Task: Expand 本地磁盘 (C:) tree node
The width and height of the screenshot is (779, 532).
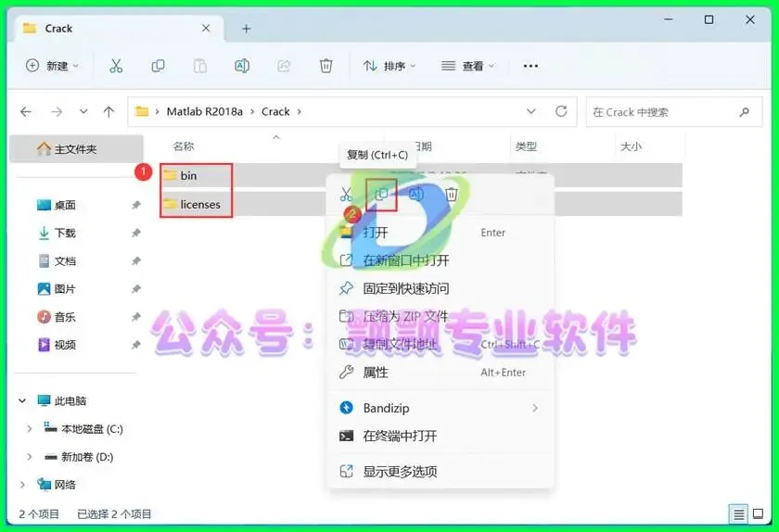Action: 30,428
